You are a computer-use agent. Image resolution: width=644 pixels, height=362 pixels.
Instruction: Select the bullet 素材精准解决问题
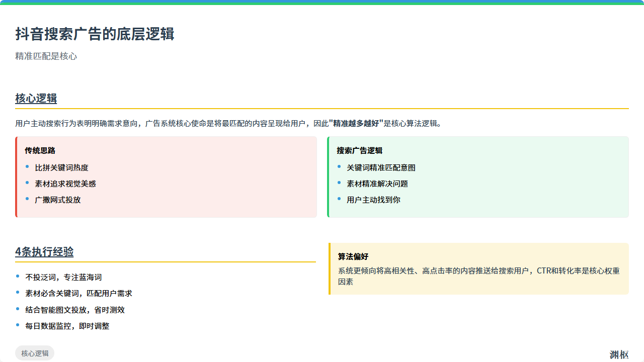tap(377, 184)
